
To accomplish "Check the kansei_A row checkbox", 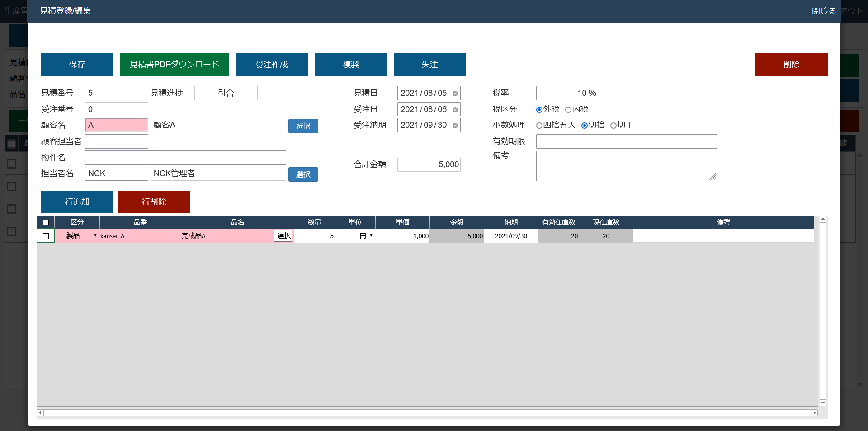I will coord(46,236).
